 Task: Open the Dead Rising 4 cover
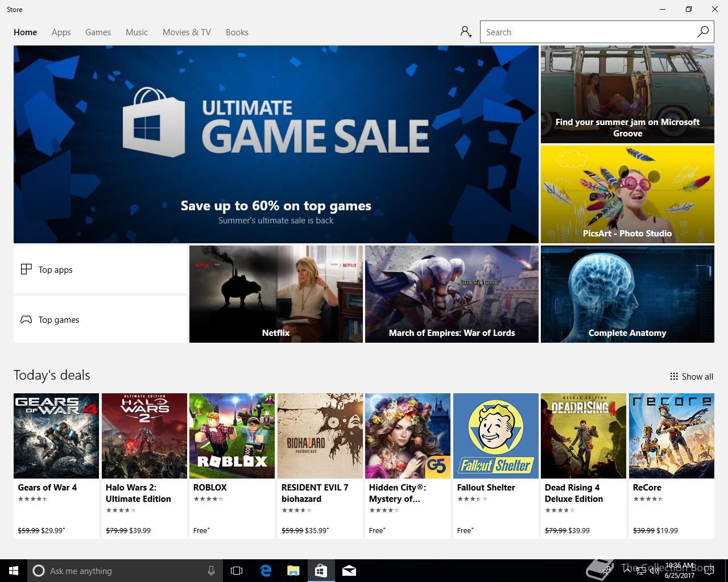coord(584,436)
